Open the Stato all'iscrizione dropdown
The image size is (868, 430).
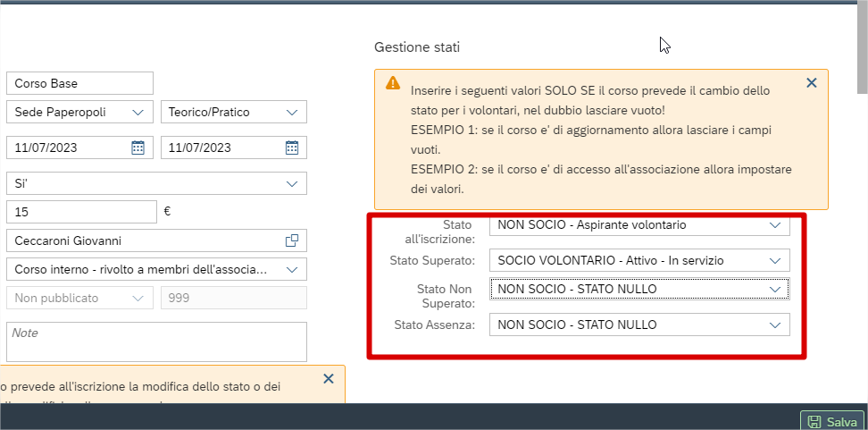(774, 226)
